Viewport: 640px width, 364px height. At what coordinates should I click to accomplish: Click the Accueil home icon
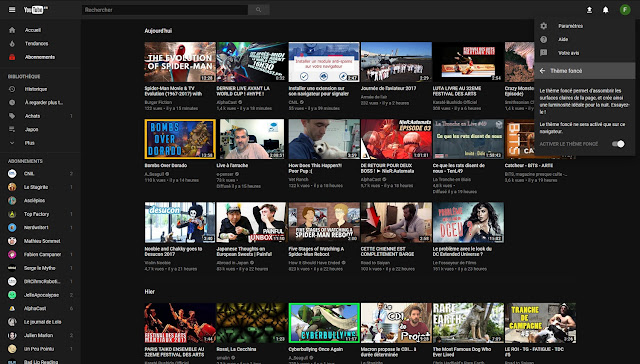point(12,30)
